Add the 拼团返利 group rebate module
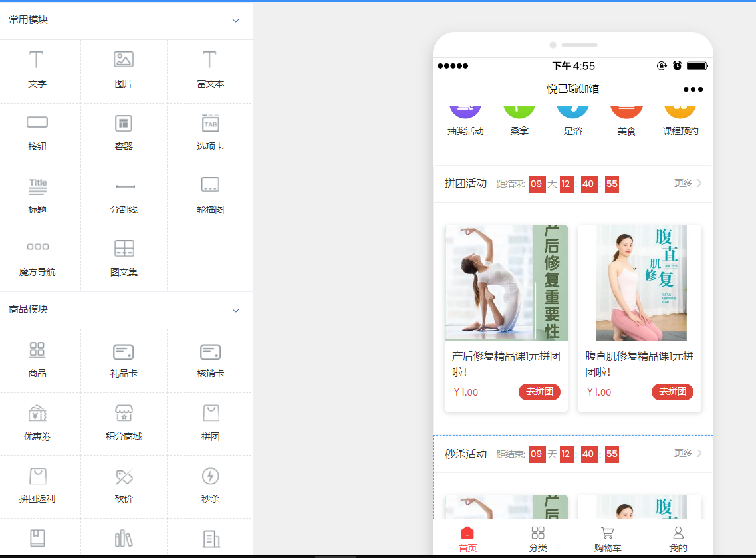The height and width of the screenshot is (558, 756). [37, 486]
